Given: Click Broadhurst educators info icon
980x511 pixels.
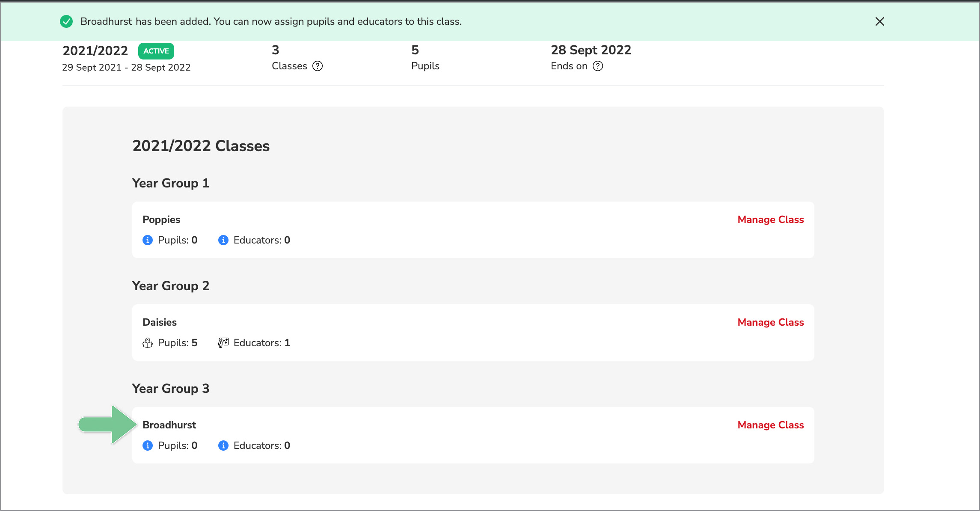Looking at the screenshot, I should tap(223, 446).
